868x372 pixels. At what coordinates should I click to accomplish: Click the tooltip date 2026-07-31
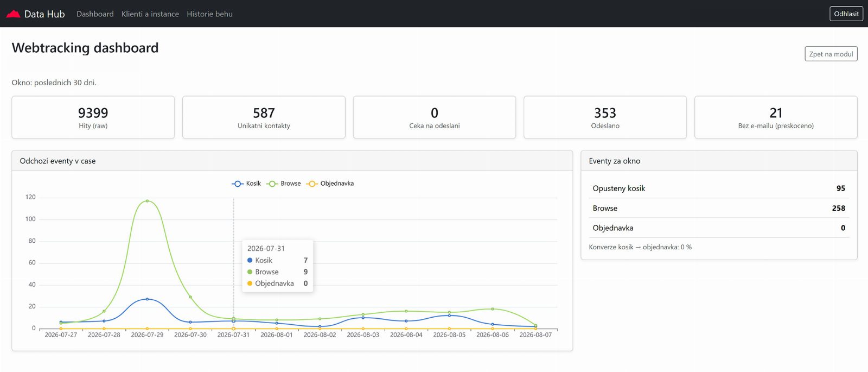point(266,249)
